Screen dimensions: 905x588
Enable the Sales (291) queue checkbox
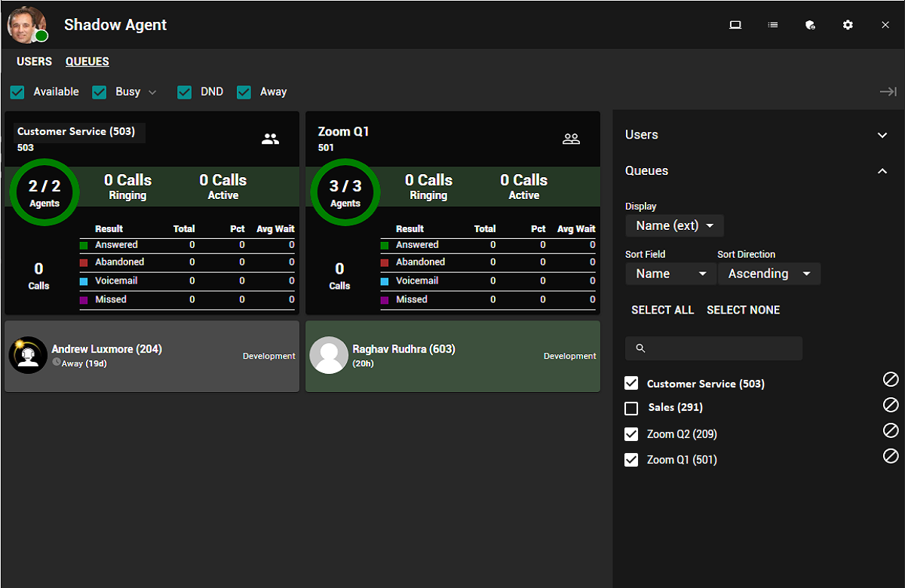632,408
